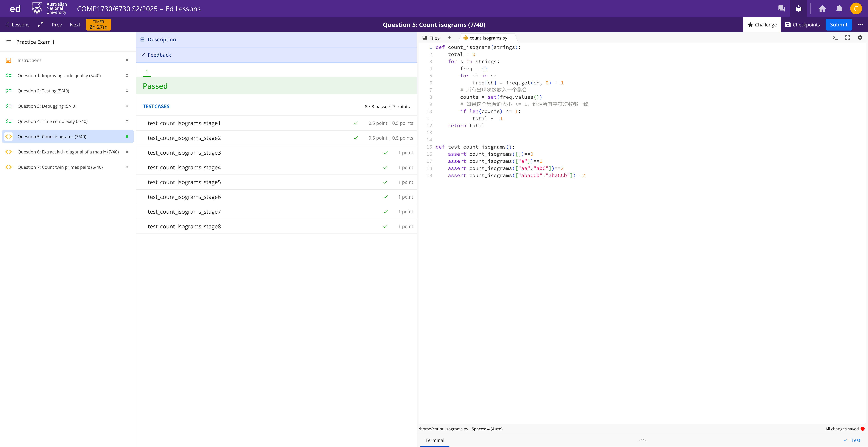868x447 pixels.
Task: Select the Terminal tab
Action: (x=435, y=440)
